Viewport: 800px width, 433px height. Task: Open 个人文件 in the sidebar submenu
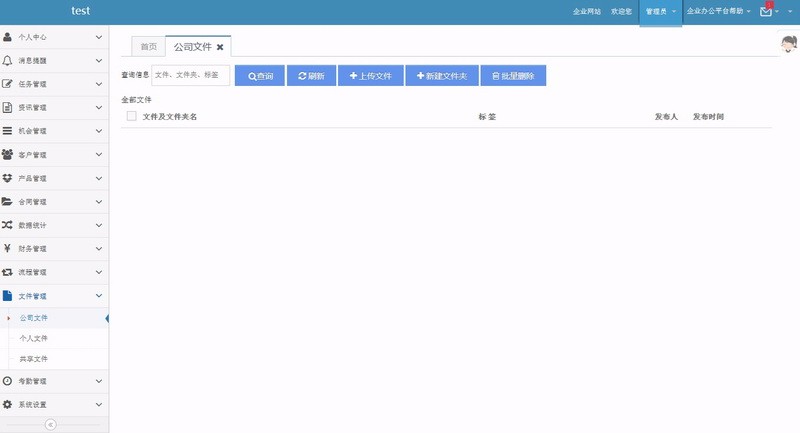click(34, 338)
